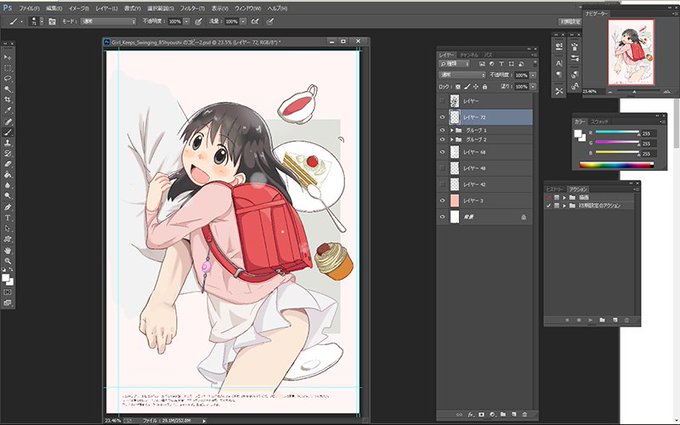Select the Brush tool in toolbox
Screen dimensions: 680x425
7,132
